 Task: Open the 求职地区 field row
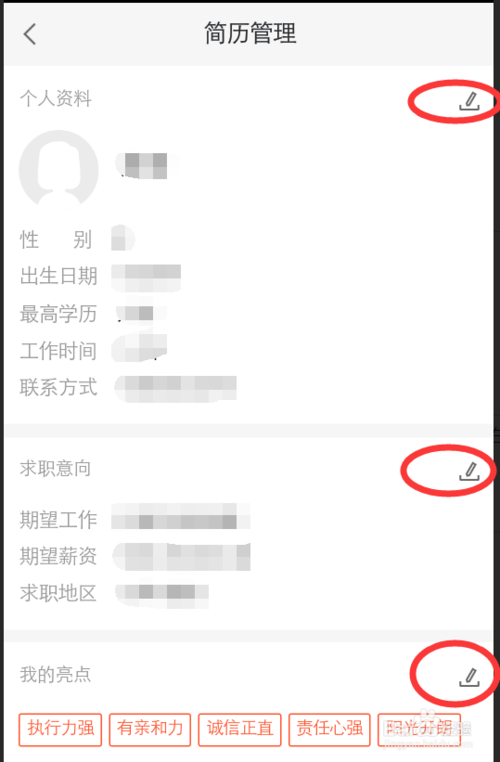(x=248, y=593)
